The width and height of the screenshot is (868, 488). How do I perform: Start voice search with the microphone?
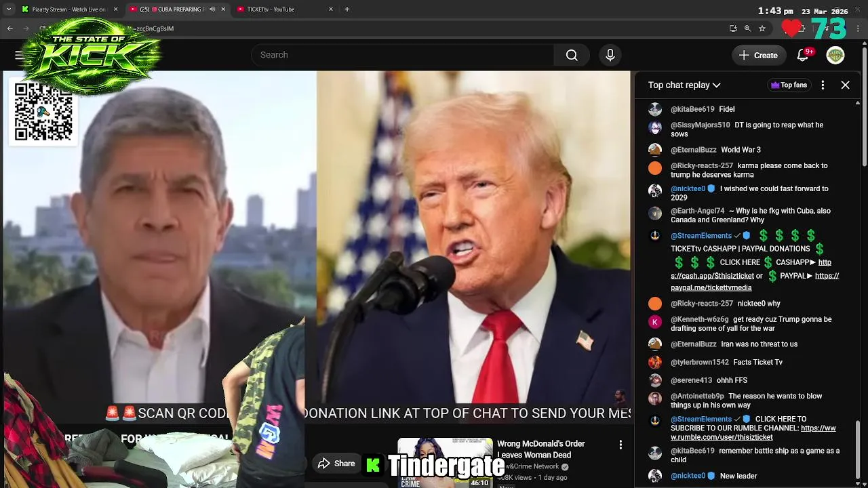610,55
